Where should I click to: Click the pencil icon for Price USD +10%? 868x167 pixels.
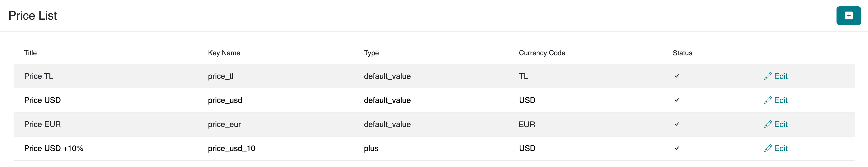pos(768,149)
